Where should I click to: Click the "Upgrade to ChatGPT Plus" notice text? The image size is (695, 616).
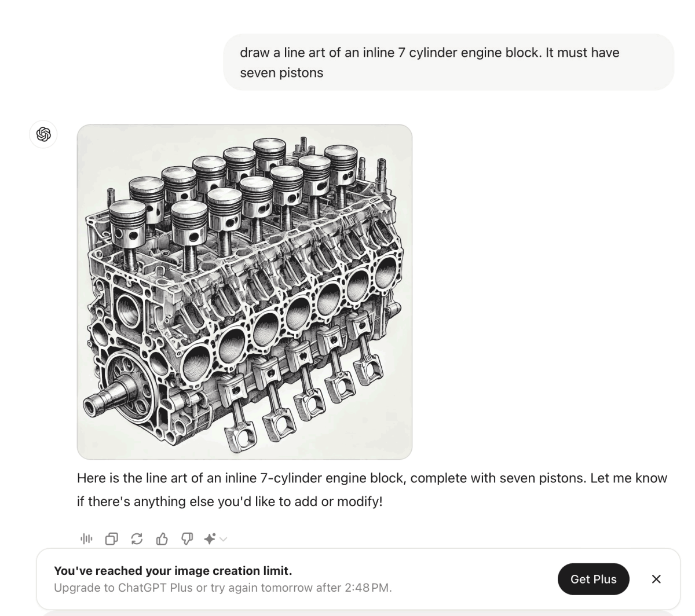123,588
